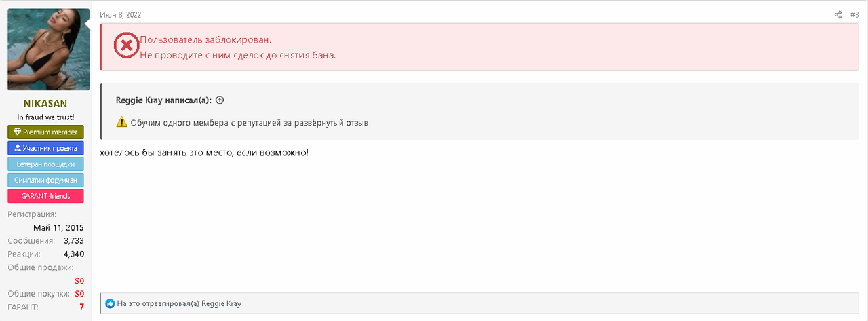Click the diamond icon on Premium member badge
This screenshot has height=321, width=868.
coord(18,132)
